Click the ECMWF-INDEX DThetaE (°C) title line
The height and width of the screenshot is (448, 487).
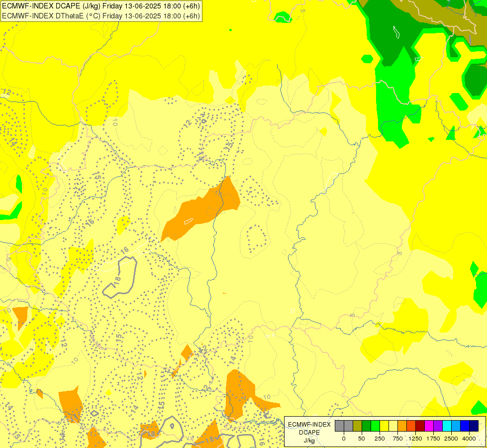tap(101, 16)
